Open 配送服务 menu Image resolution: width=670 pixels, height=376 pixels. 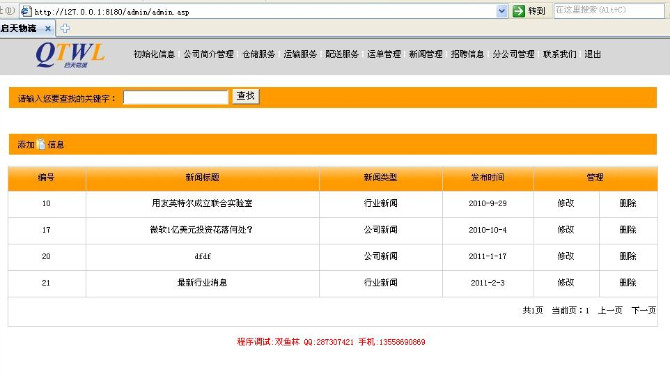click(x=342, y=54)
